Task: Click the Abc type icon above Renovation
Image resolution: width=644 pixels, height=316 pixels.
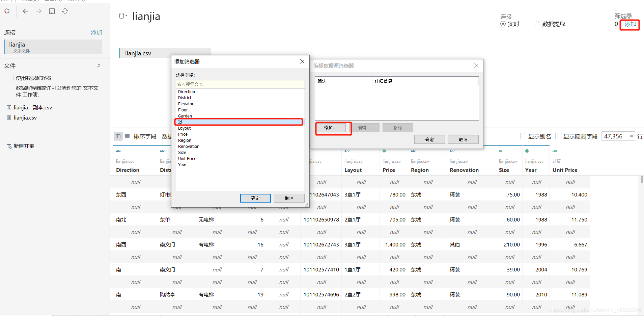Action: click(452, 151)
